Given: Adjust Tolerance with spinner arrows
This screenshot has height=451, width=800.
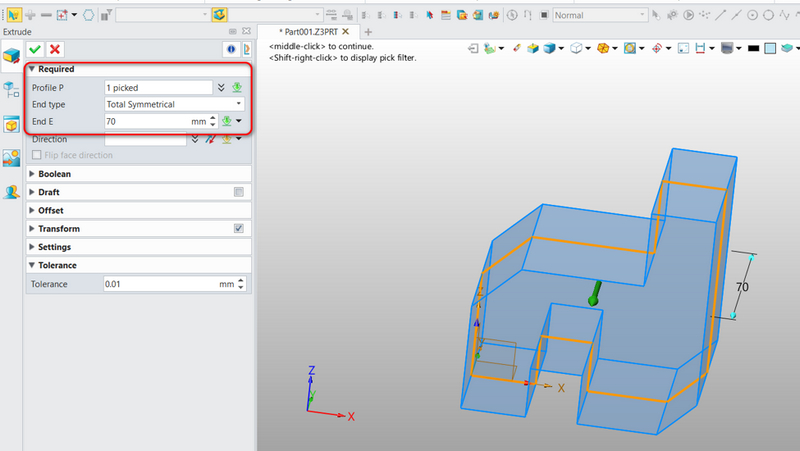Looking at the screenshot, I should click(241, 284).
